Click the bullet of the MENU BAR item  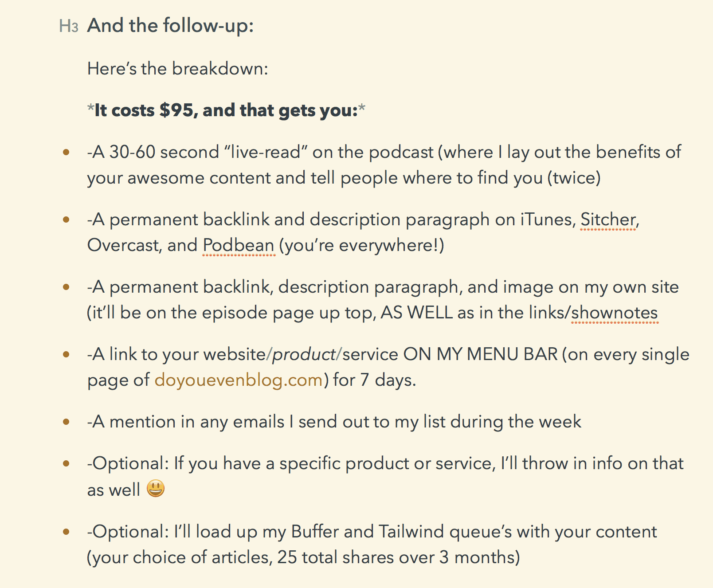(x=66, y=354)
